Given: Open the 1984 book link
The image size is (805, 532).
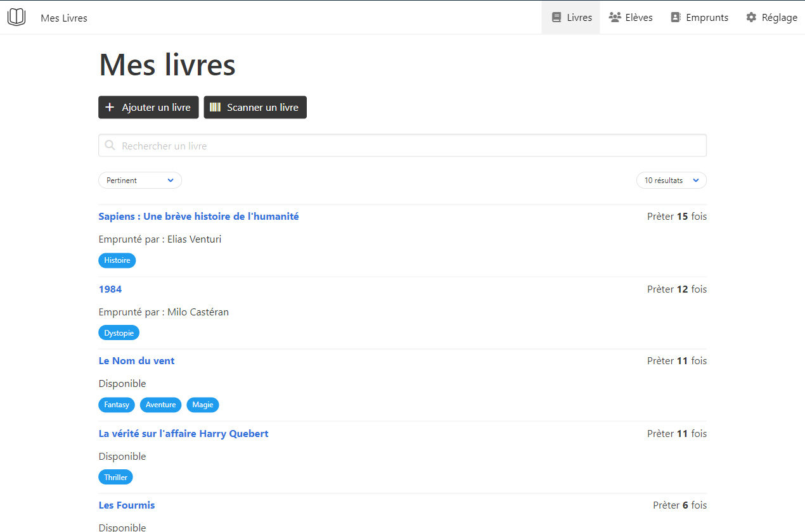Looking at the screenshot, I should pos(110,289).
